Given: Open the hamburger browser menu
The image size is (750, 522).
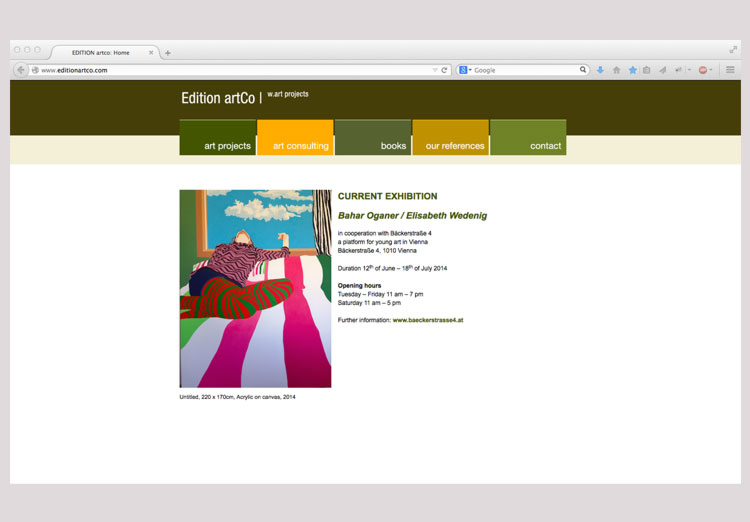Looking at the screenshot, I should (x=730, y=70).
